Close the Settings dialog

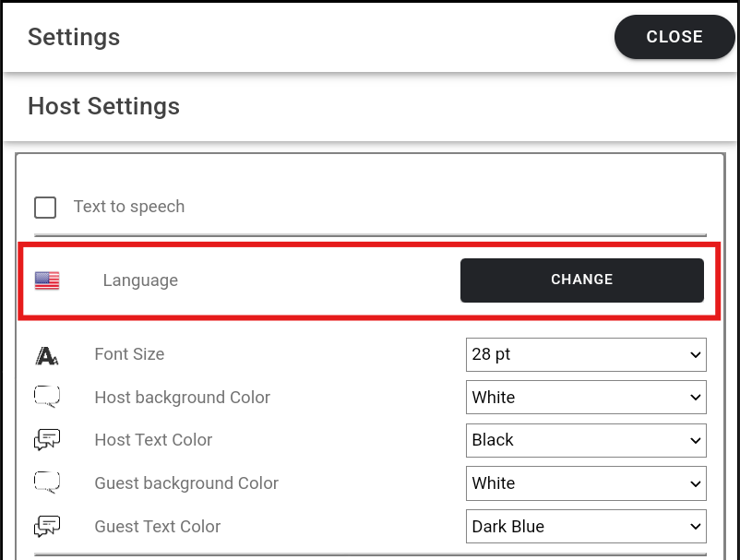point(674,37)
